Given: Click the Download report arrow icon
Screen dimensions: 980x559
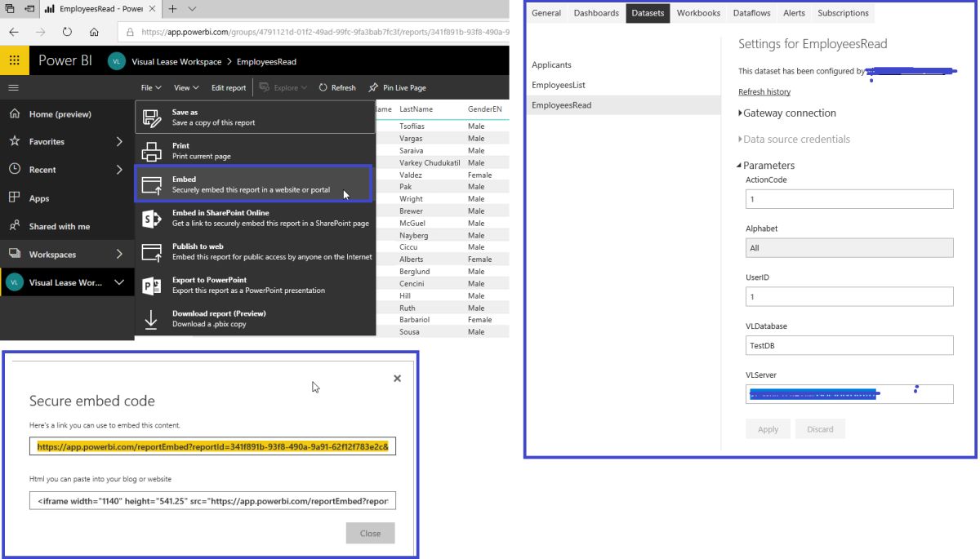Looking at the screenshot, I should 152,319.
